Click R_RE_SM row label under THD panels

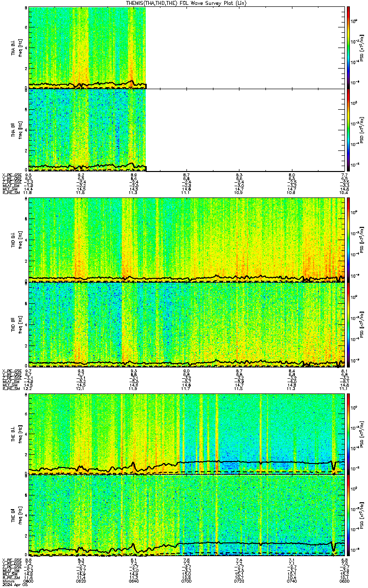(x=10, y=389)
